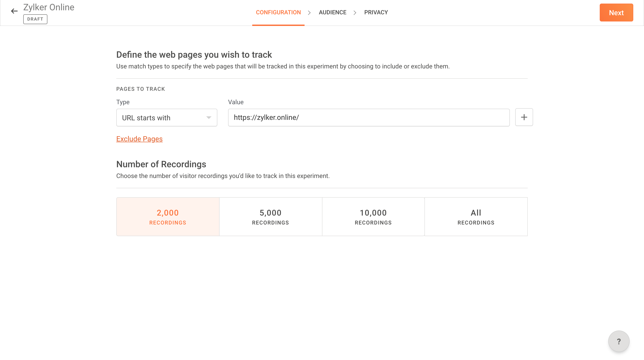
Task: Go to the Privacy step tab
Action: coord(376,13)
